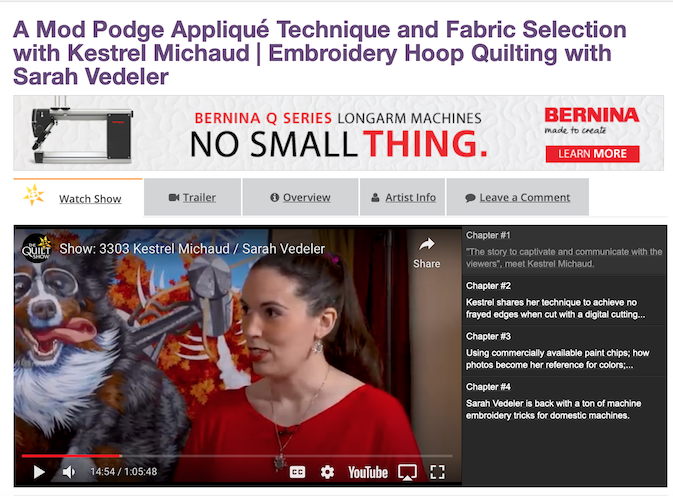This screenshot has width=673, height=496.
Task: Mute the video volume speaker icon
Action: coord(69,472)
